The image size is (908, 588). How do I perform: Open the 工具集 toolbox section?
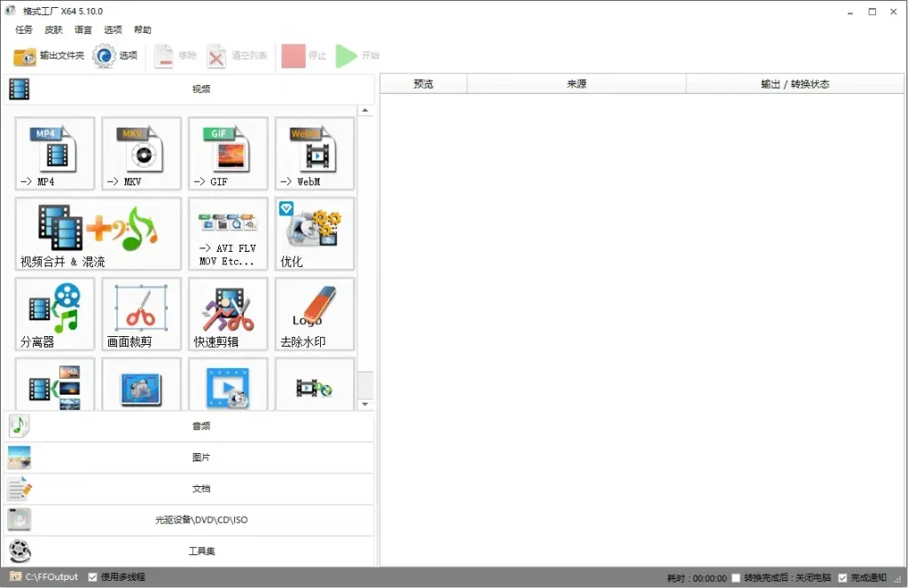pos(200,551)
